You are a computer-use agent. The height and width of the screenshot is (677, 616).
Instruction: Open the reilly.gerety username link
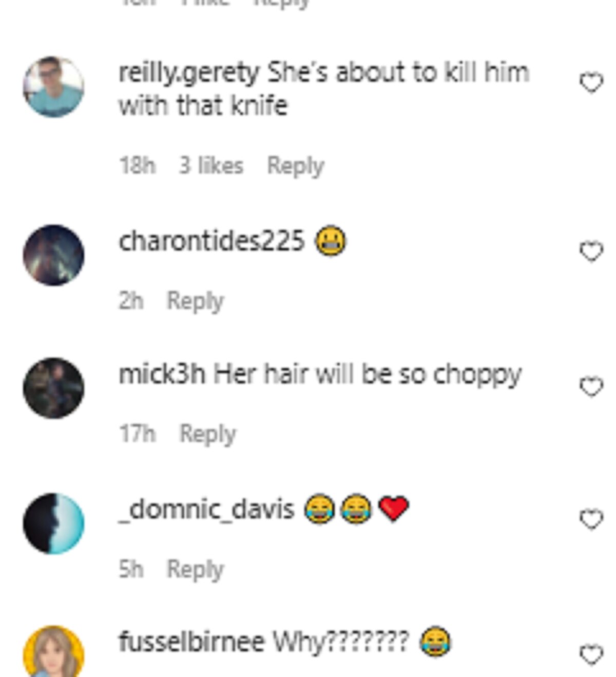point(189,73)
